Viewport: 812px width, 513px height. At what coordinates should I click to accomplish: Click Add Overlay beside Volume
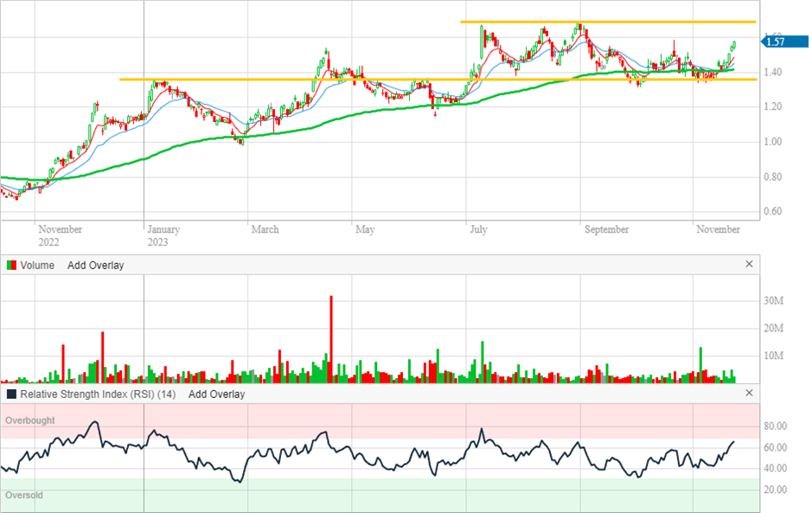click(95, 266)
